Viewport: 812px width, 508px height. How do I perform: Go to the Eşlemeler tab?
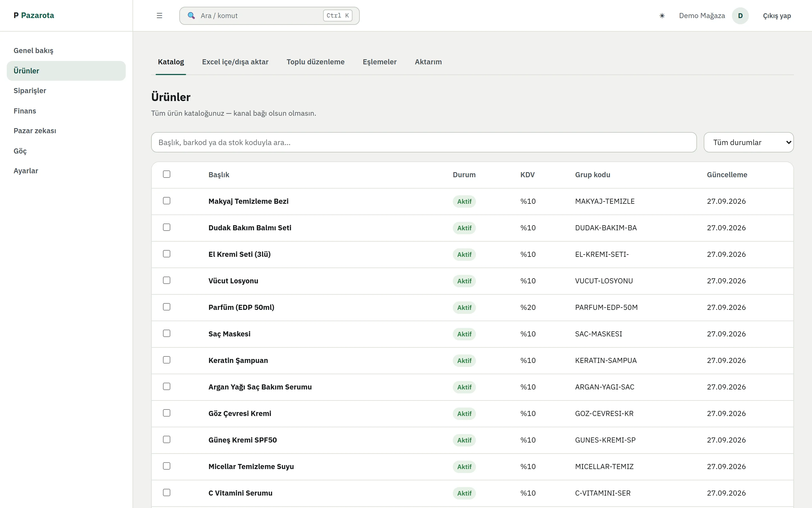point(379,62)
